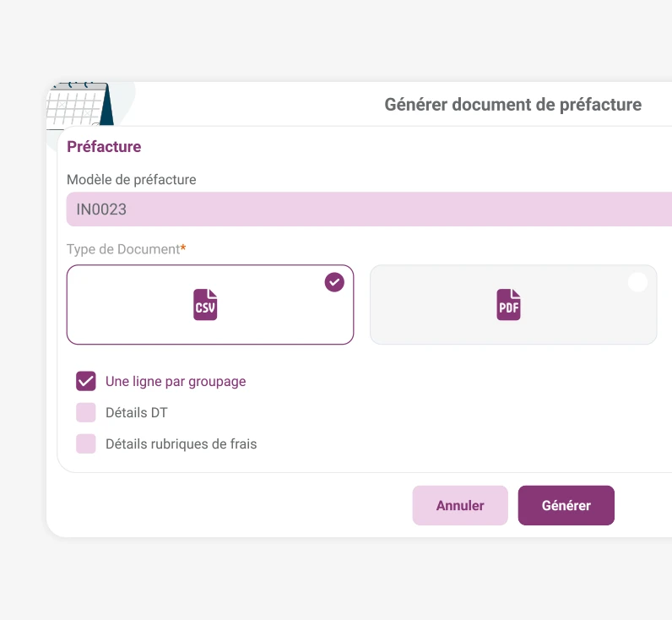Click the PDF file icon
The width and height of the screenshot is (672, 620).
point(508,305)
